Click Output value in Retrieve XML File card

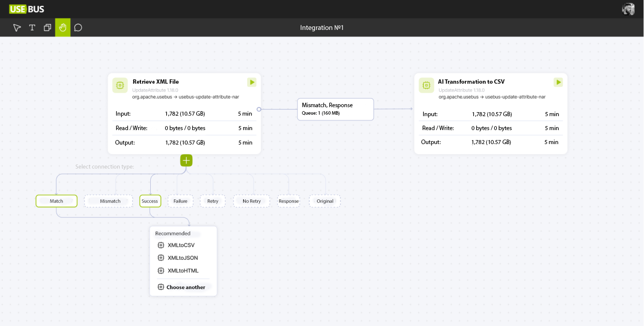click(185, 143)
